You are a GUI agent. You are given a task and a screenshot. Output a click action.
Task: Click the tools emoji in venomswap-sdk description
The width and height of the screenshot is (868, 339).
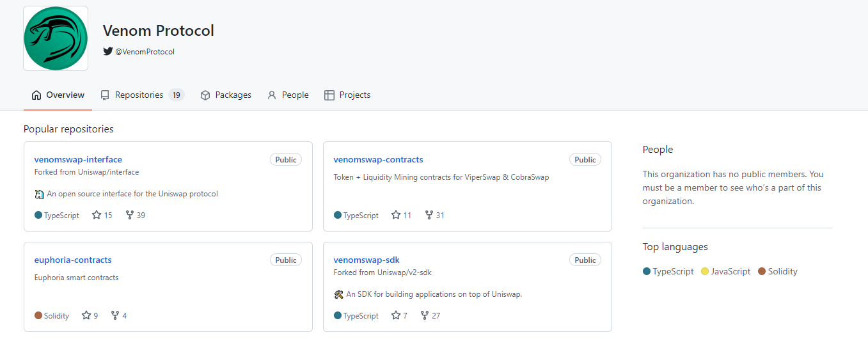(339, 294)
